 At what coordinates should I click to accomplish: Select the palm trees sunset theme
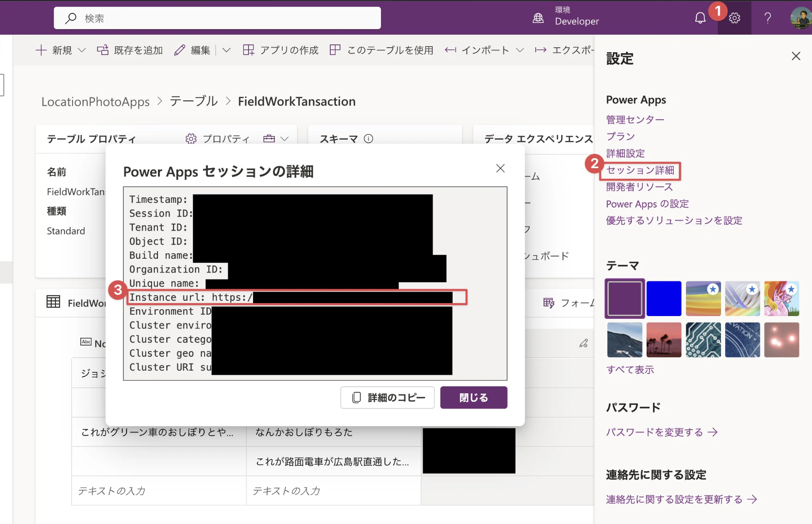coord(664,340)
